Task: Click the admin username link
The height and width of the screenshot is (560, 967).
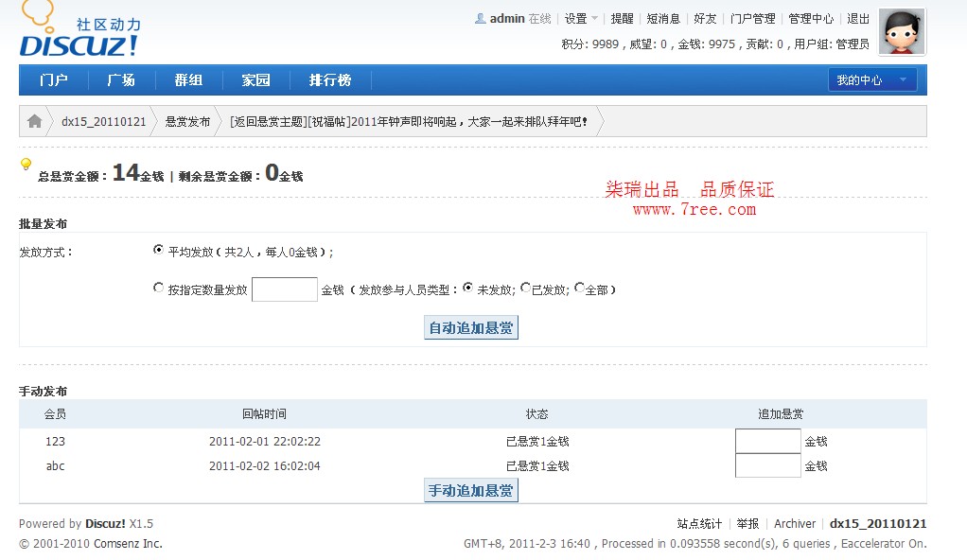Action: (507, 19)
